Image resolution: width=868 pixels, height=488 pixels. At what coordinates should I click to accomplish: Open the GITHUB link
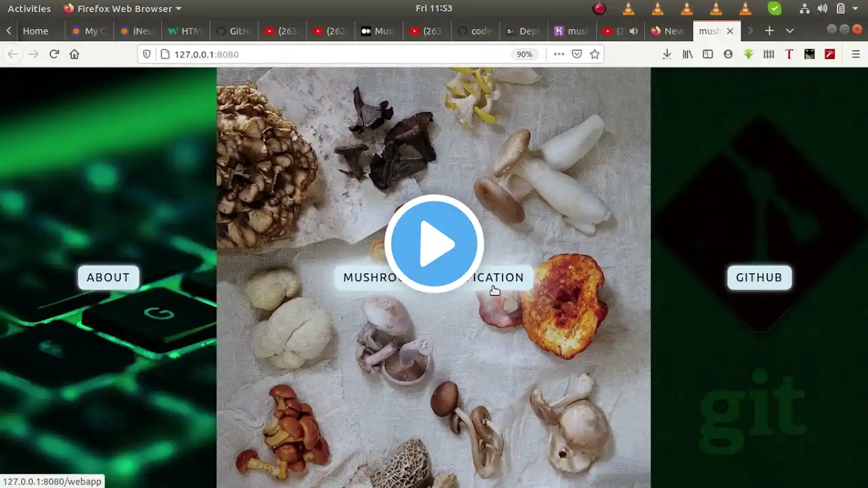pos(759,277)
